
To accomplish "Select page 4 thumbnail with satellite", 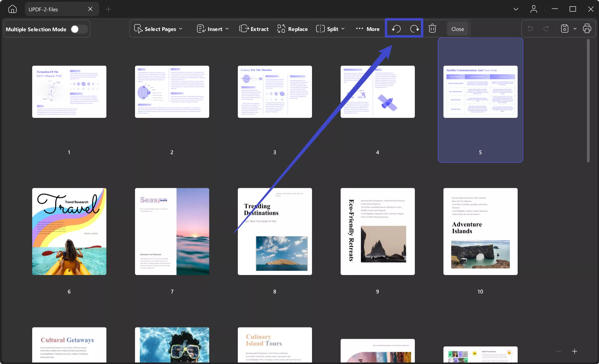I will click(x=378, y=92).
